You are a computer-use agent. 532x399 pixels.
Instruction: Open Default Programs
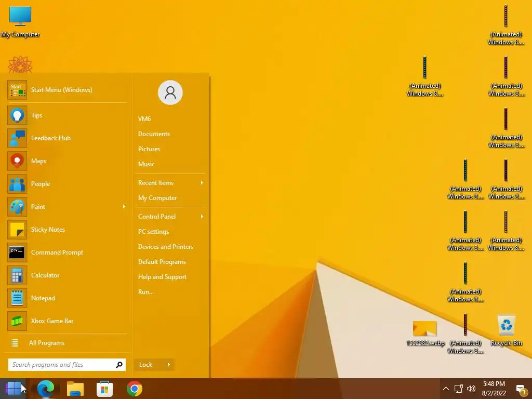click(x=162, y=262)
